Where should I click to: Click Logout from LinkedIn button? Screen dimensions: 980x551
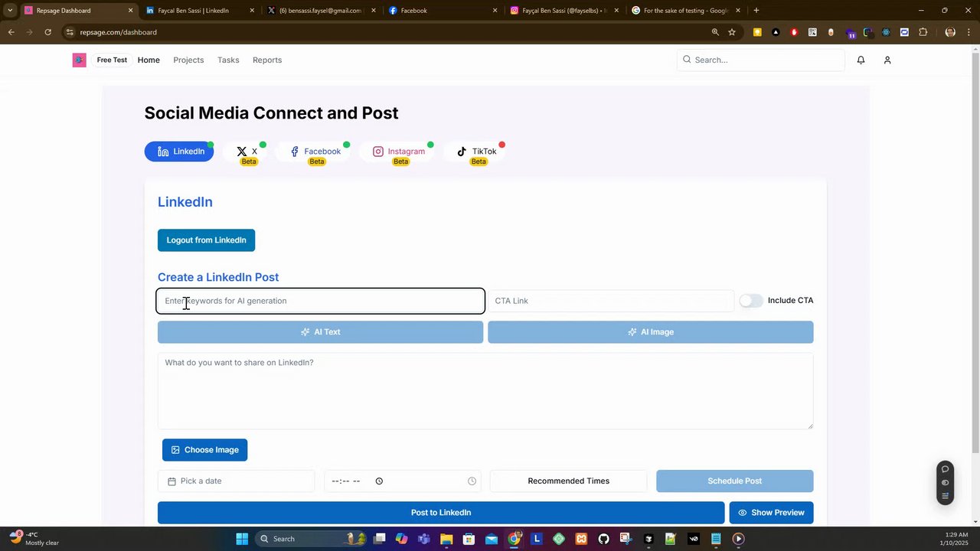pos(206,240)
